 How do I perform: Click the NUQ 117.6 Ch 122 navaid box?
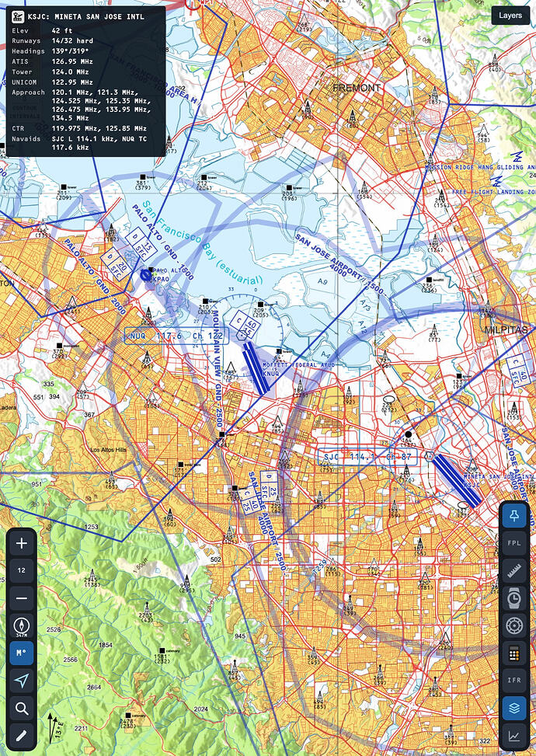176,336
